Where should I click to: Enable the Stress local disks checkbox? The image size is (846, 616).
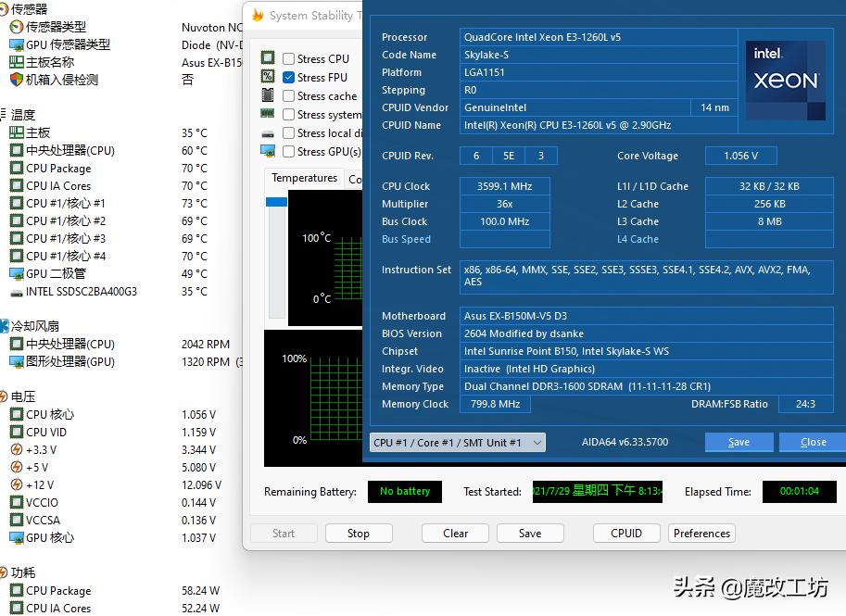click(289, 132)
